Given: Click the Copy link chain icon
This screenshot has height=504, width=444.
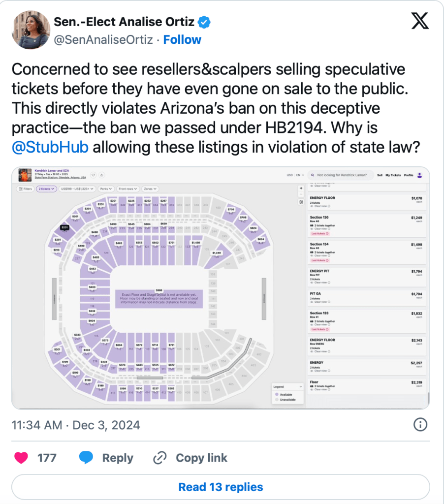Looking at the screenshot, I should (x=159, y=458).
